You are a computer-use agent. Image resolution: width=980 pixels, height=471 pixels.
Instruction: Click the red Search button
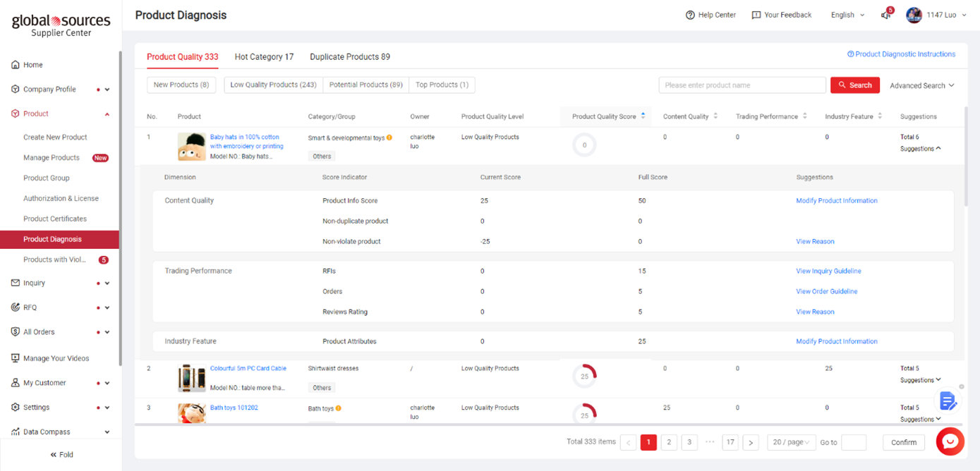click(x=854, y=85)
